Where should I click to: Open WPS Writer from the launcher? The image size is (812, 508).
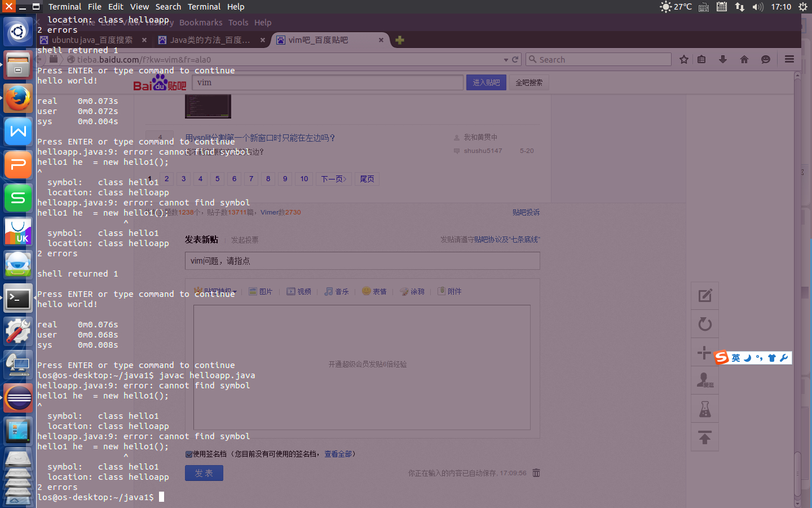[18, 132]
